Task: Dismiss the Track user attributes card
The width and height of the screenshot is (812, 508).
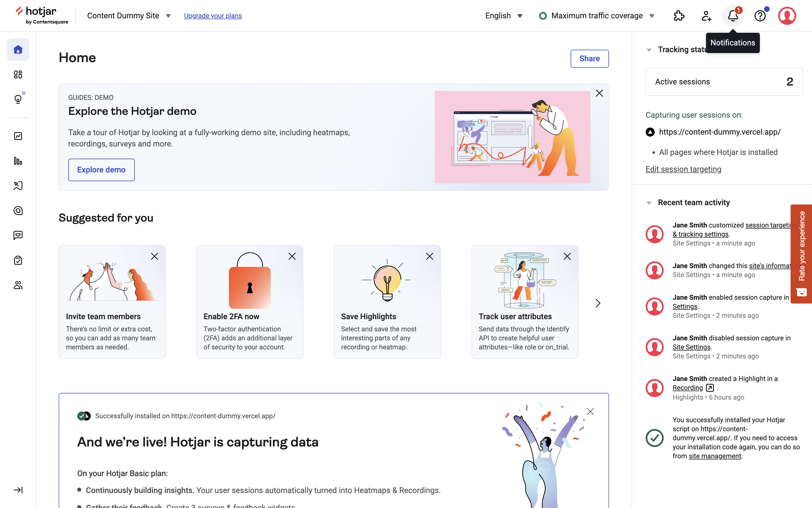Action: click(567, 256)
